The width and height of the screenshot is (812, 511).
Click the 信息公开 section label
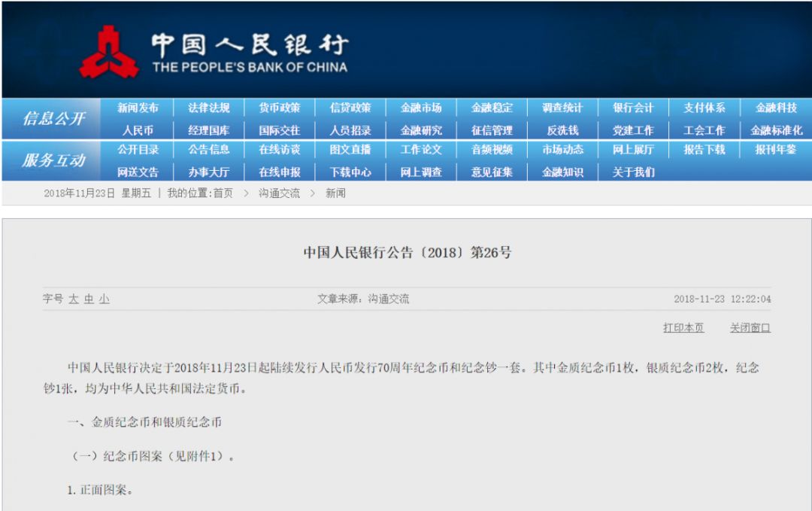click(x=54, y=119)
